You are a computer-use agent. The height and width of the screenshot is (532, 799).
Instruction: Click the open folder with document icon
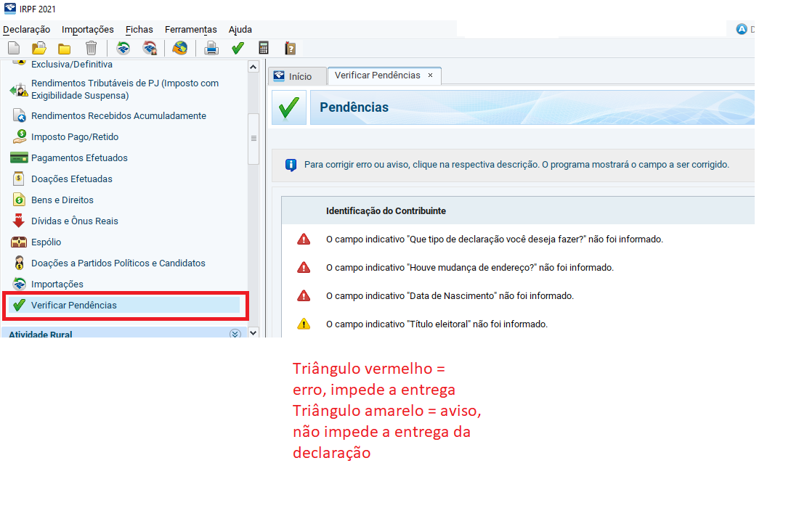[38, 49]
